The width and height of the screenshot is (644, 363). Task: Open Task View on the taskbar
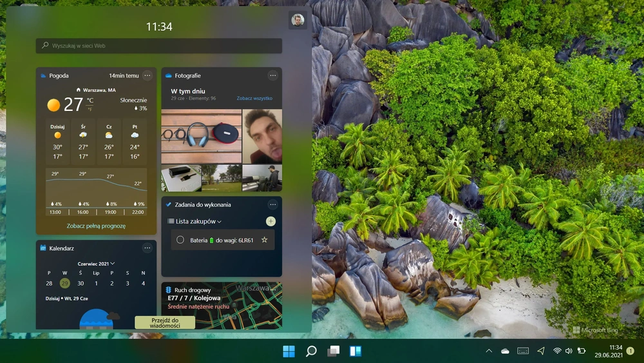333,351
